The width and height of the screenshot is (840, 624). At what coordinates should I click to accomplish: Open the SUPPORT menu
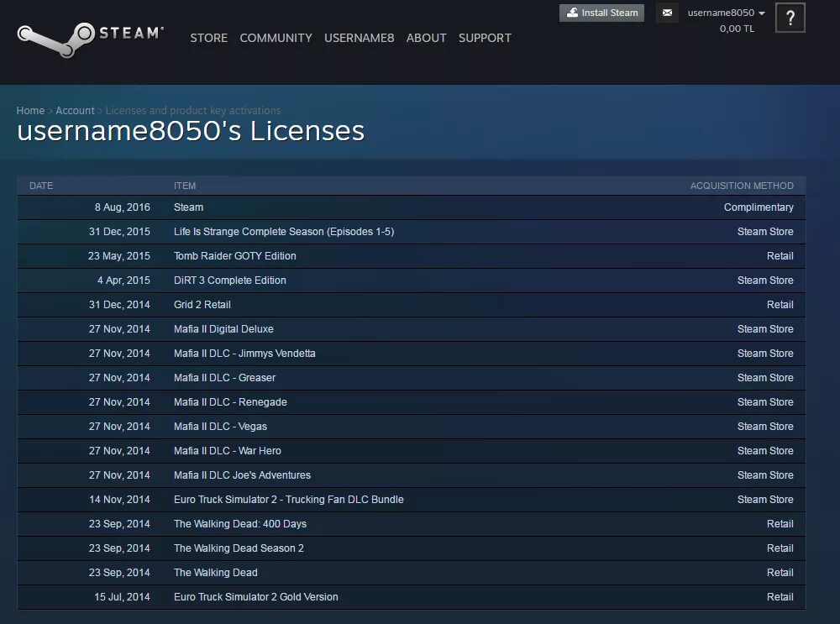click(x=485, y=38)
